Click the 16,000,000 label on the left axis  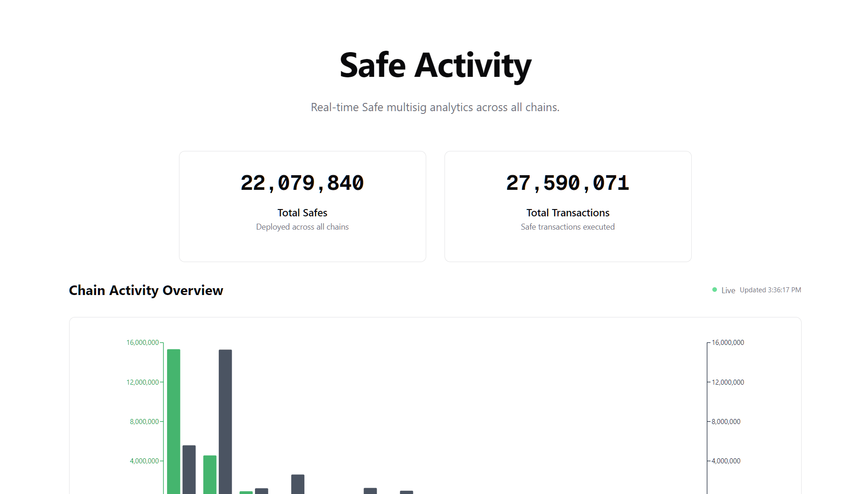(142, 342)
